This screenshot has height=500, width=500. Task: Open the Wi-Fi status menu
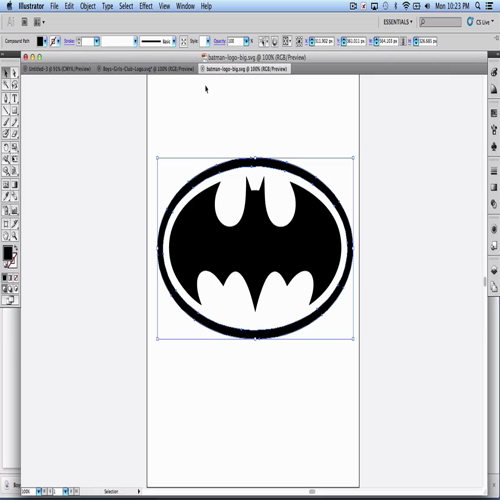point(406,6)
